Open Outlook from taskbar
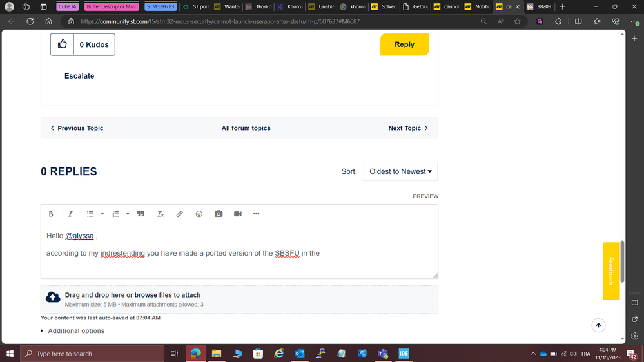 [x=299, y=354]
